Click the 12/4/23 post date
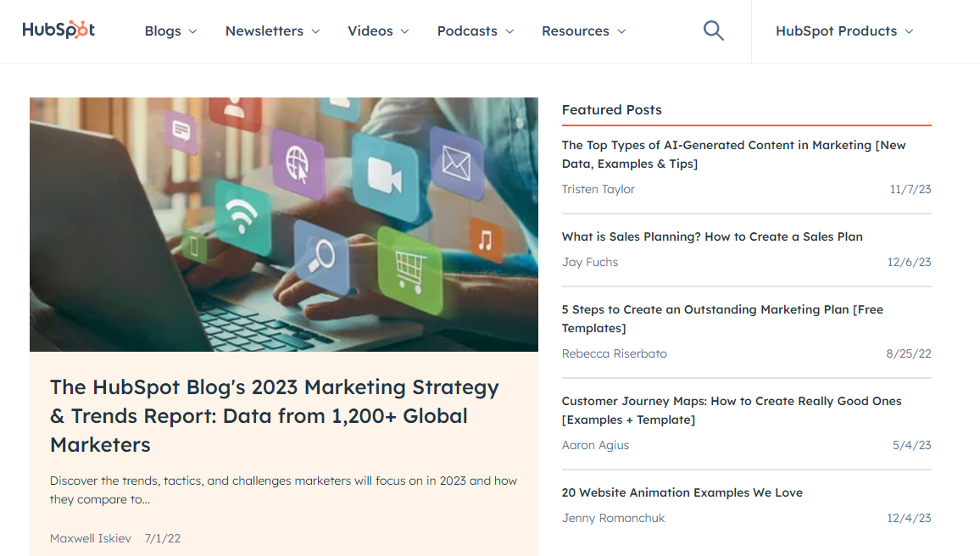980x556 pixels. click(x=909, y=518)
